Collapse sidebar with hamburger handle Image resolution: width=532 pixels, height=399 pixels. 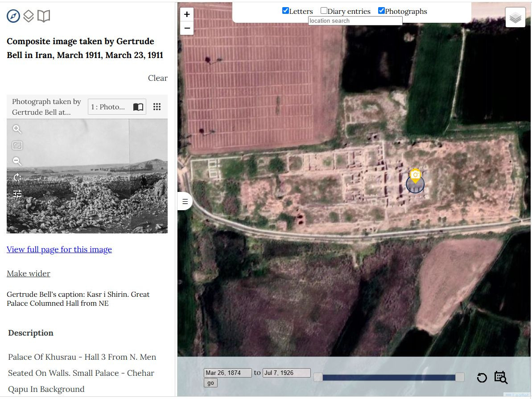185,201
